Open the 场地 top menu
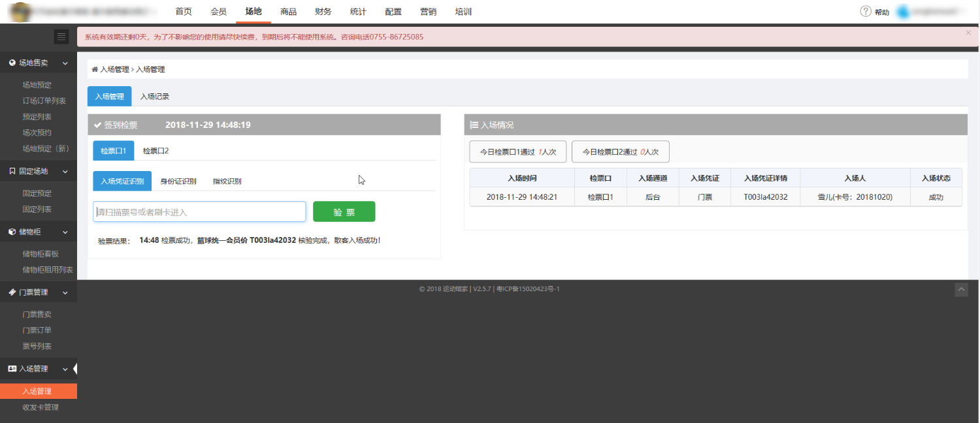 253,12
